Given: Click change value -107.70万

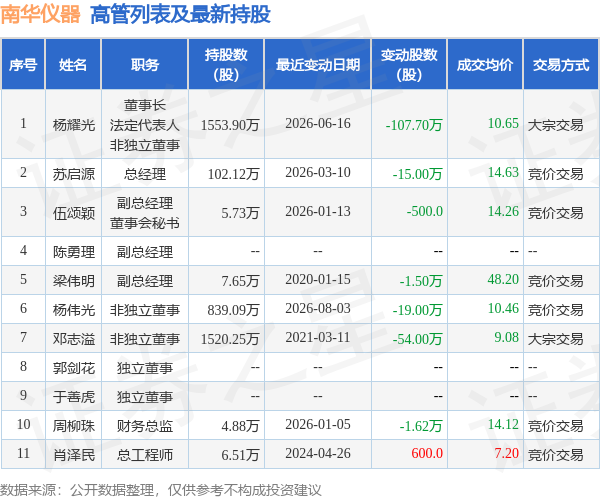Looking at the screenshot, I should [414, 125].
